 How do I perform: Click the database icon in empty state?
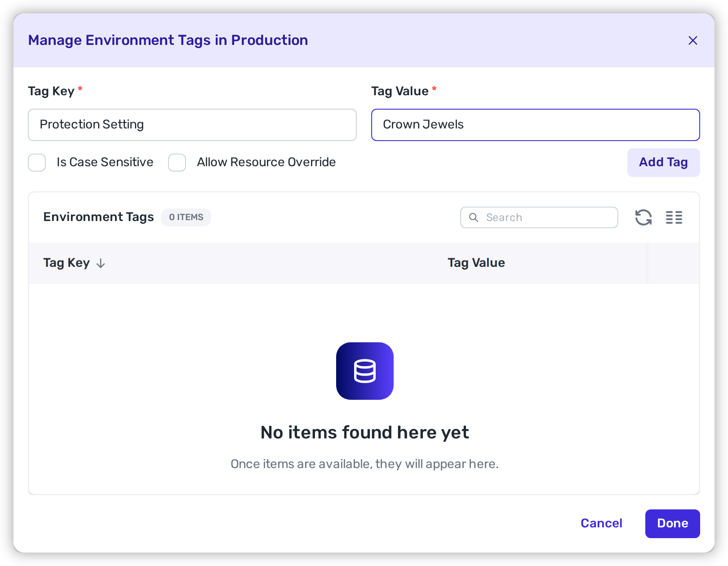coord(364,371)
